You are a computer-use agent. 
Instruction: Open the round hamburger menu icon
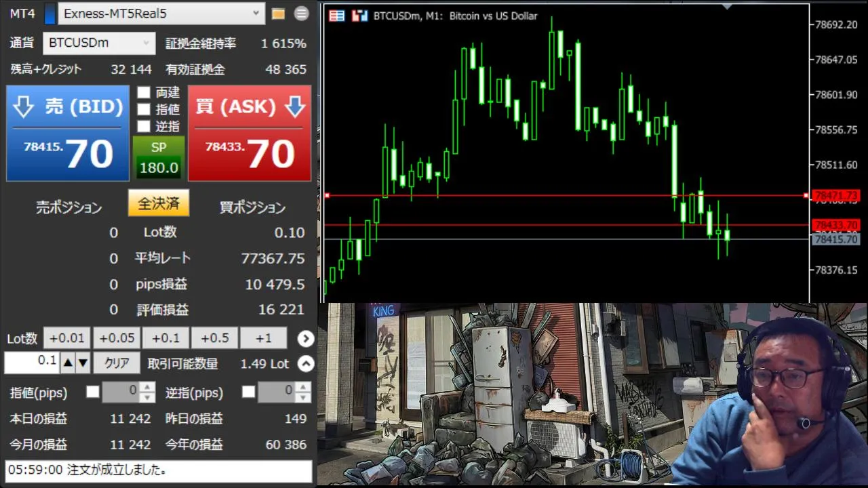click(301, 13)
